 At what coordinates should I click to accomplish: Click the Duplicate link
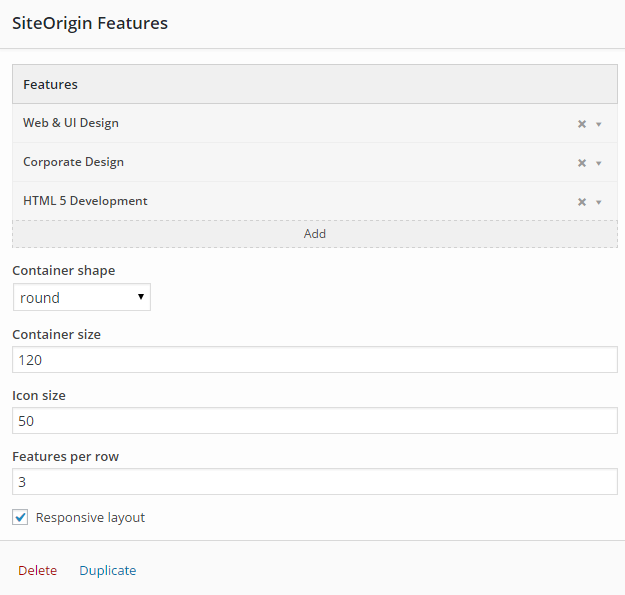pyautogui.click(x=108, y=571)
